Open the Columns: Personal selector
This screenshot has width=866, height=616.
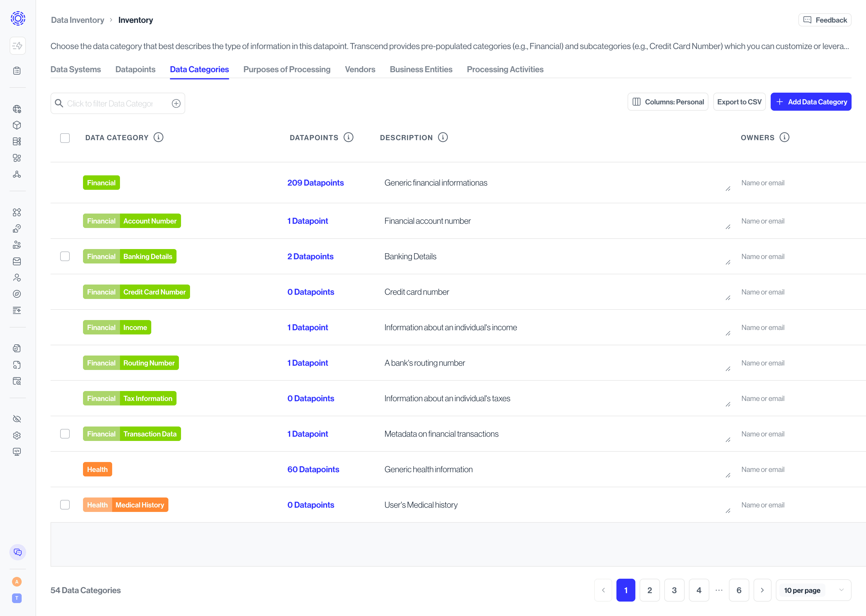tap(668, 102)
